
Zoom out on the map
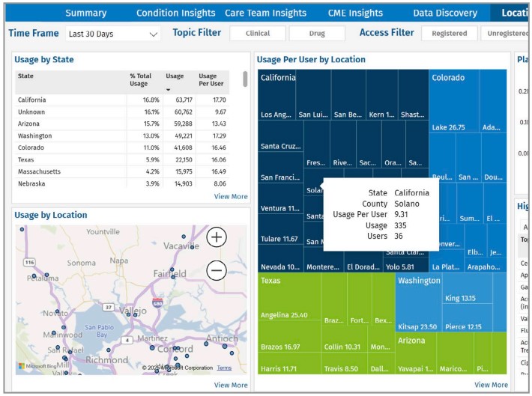[217, 270]
